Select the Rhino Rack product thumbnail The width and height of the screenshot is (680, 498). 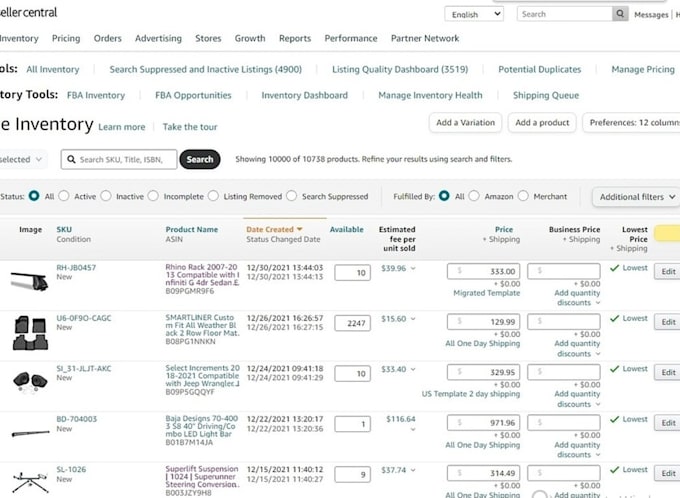click(29, 281)
